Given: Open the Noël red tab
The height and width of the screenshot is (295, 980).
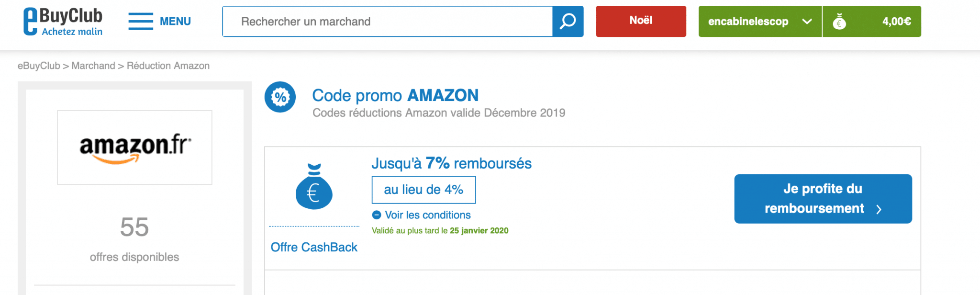Looking at the screenshot, I should (x=641, y=21).
